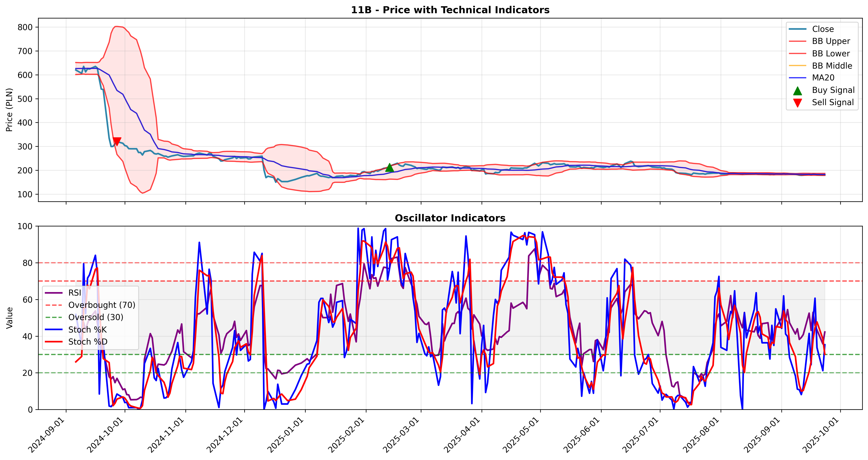Click the 80 tick on the oscillator axis
The width and height of the screenshot is (868, 460).
coord(28,263)
